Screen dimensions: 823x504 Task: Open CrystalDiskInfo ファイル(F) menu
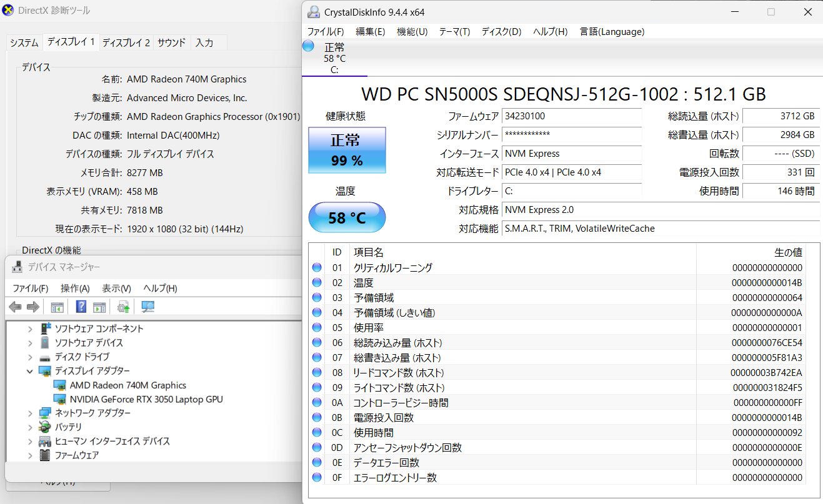pos(326,31)
